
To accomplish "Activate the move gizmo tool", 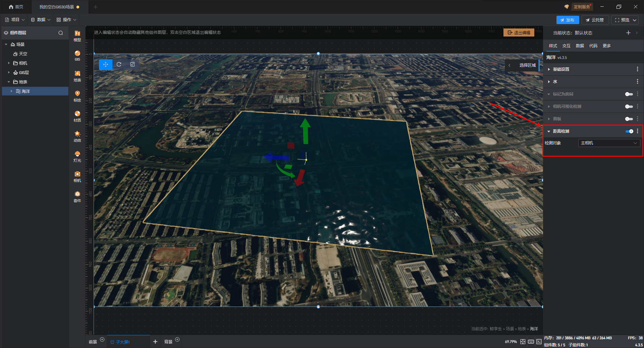I will tap(105, 64).
